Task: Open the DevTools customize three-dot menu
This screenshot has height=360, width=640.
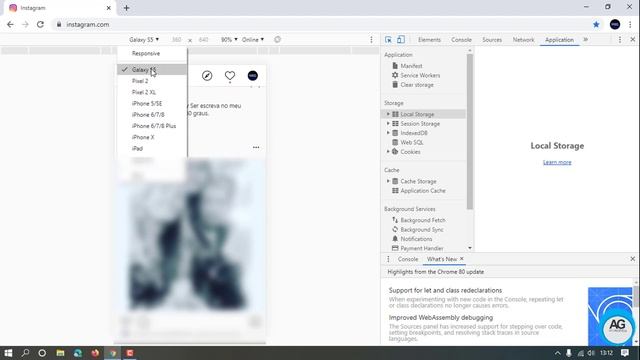Action: (x=620, y=40)
